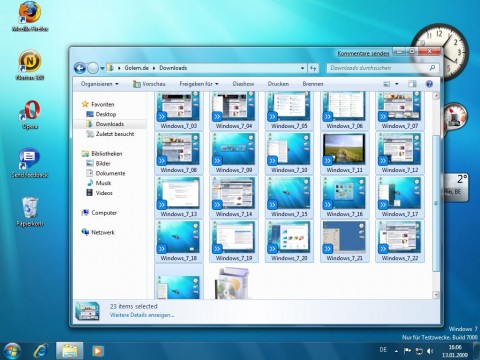
Task: Expand the address bar history dropdown
Action: tap(302, 68)
